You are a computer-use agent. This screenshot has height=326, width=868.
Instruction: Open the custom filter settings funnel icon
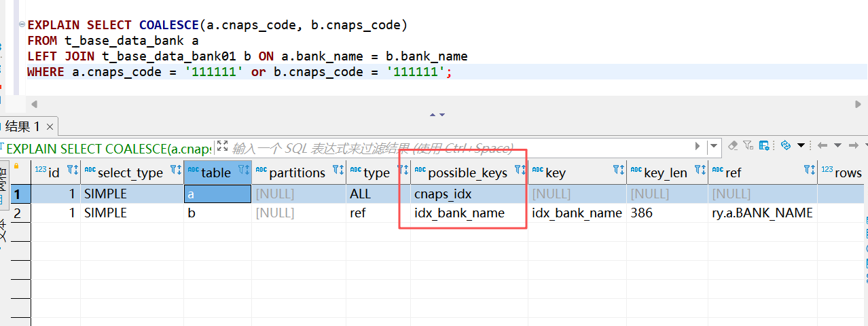tap(748, 145)
